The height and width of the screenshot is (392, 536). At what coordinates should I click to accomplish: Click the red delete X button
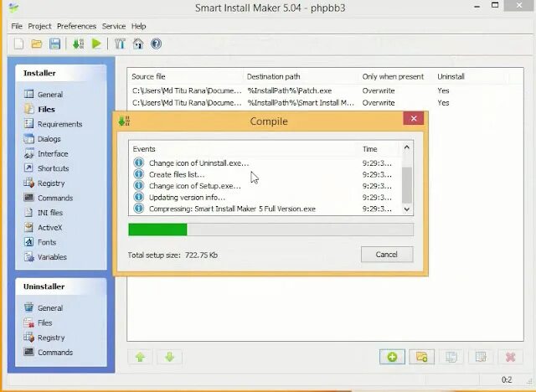click(510, 357)
